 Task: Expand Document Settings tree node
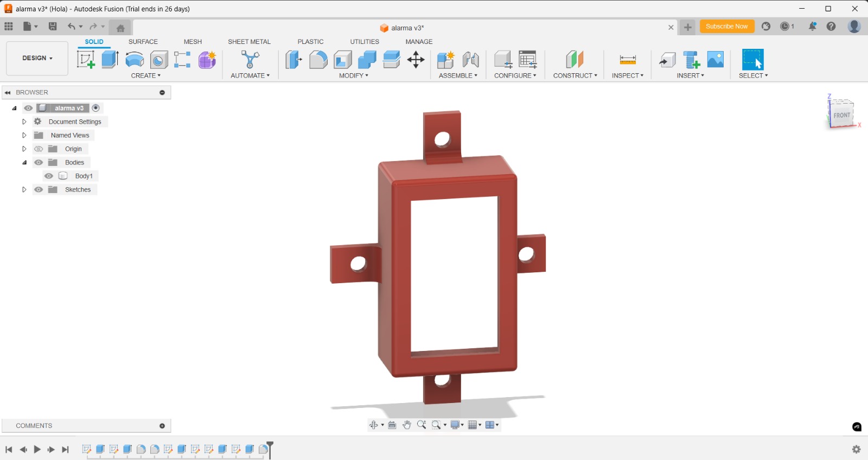click(x=24, y=122)
